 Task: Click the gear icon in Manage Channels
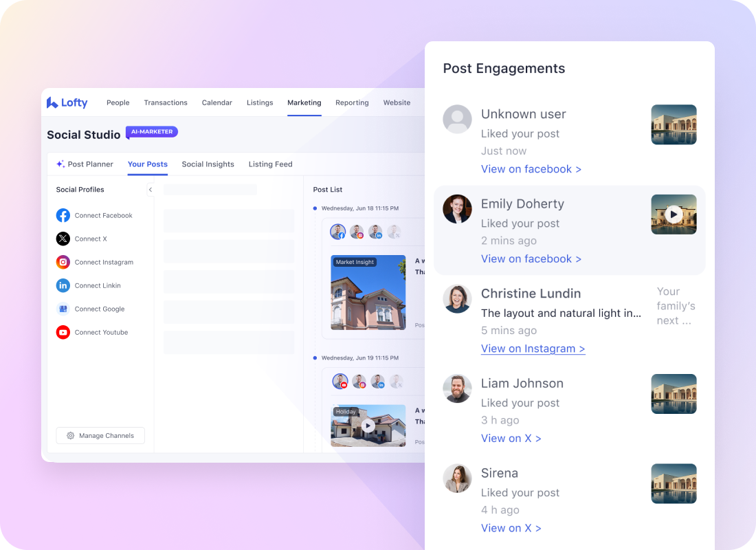click(x=70, y=436)
